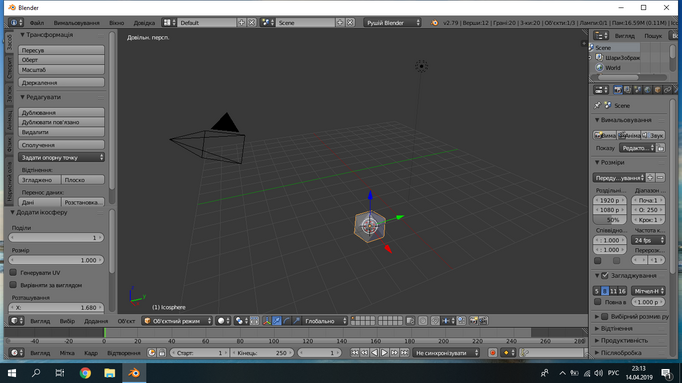Screen dimensions: 682x383
Task: Click the Розмір 1.000 slider
Action: (56, 260)
